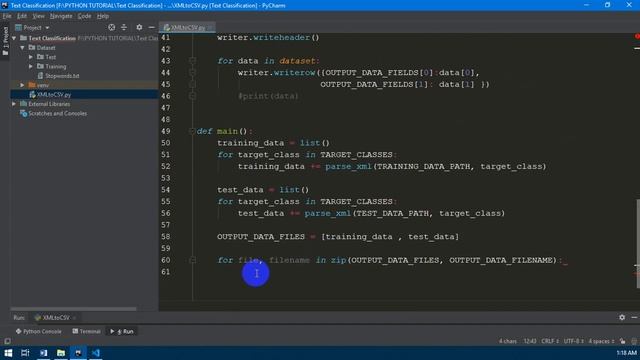Open the Project panel settings gear
Screen dimensions: 640x360
(x=139, y=27)
